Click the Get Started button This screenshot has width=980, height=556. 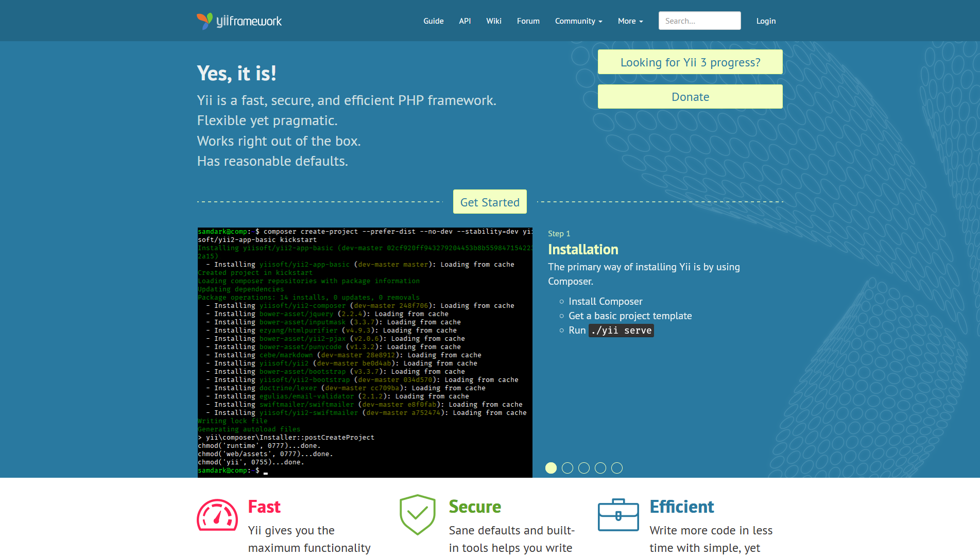pyautogui.click(x=490, y=202)
